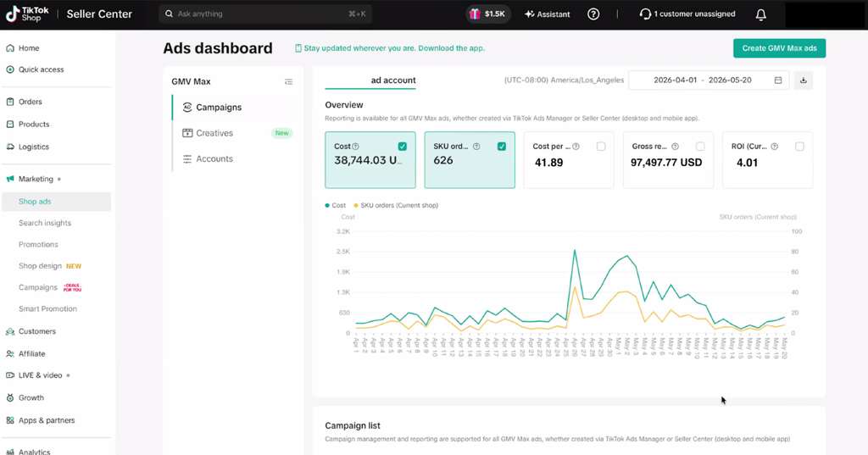This screenshot has height=455, width=868.
Task: Click the Cost per order info icon
Action: pyautogui.click(x=576, y=146)
